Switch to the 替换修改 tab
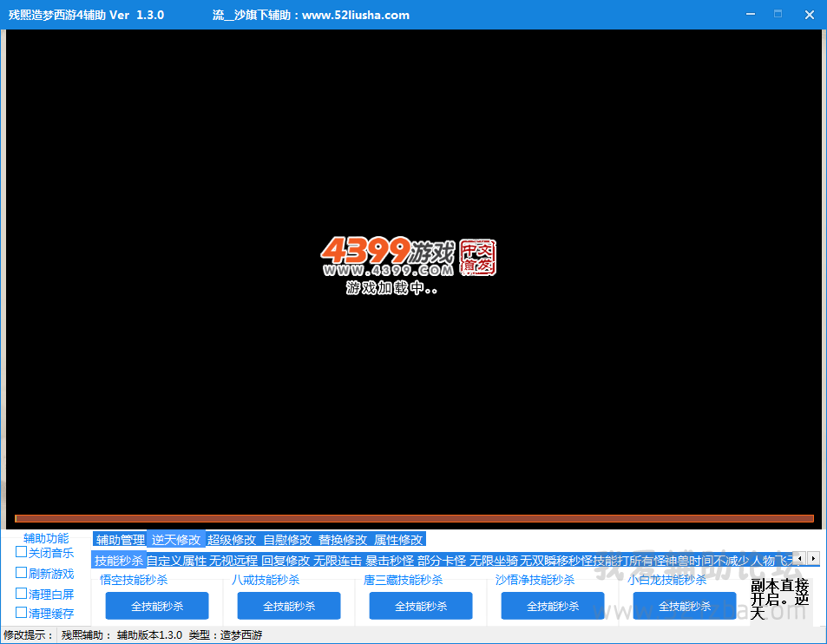Viewport: 827px width, 644px height. (343, 540)
